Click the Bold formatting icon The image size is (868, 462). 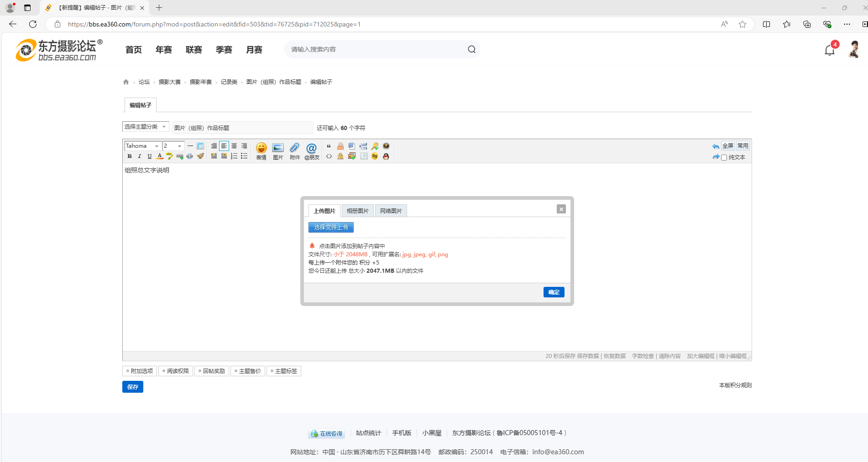[x=130, y=156]
